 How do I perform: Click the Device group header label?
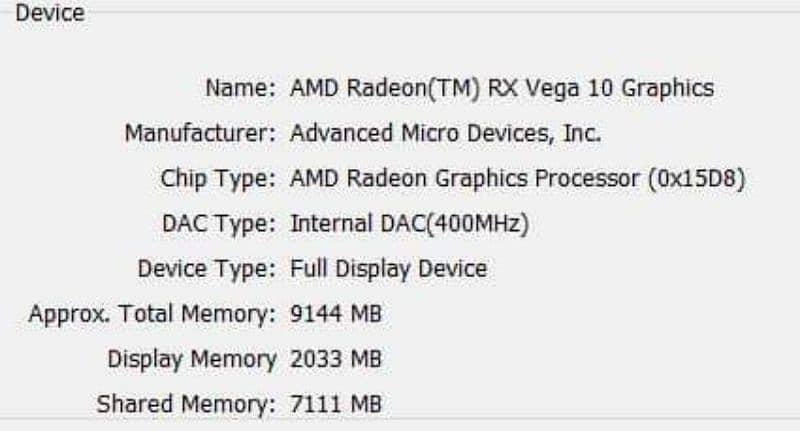(x=50, y=14)
